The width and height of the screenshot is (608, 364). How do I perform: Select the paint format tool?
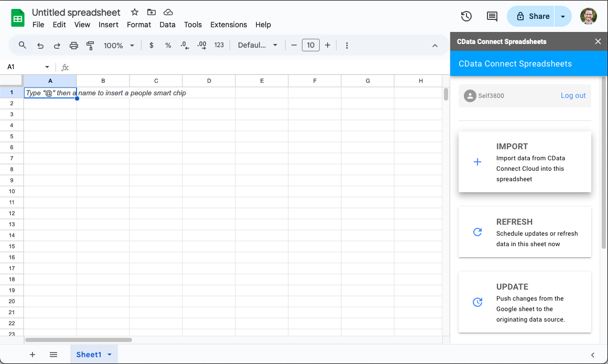90,46
